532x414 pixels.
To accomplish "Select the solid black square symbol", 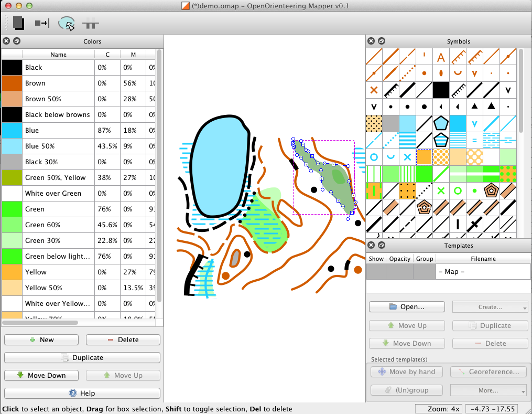I will pyautogui.click(x=441, y=90).
